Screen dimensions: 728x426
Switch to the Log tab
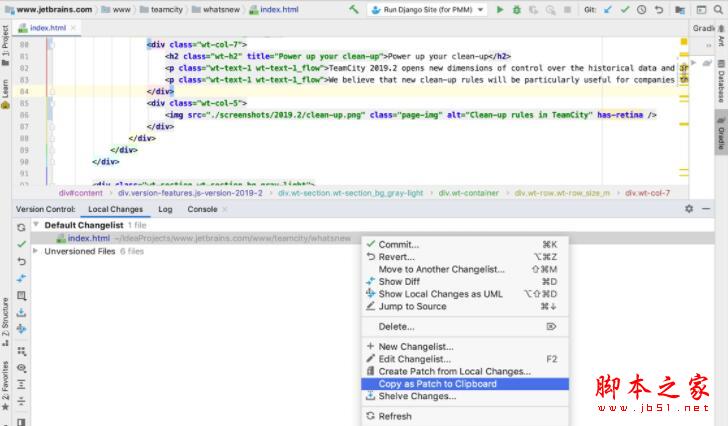point(165,209)
